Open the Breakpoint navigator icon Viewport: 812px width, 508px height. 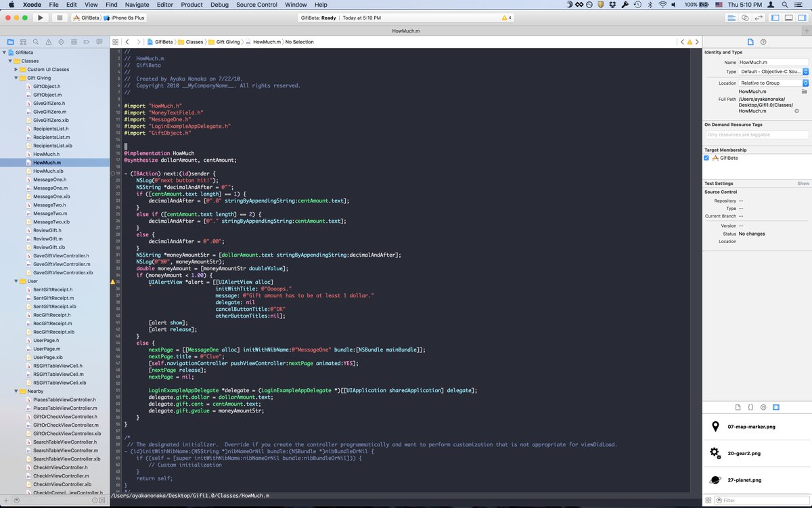(87, 42)
